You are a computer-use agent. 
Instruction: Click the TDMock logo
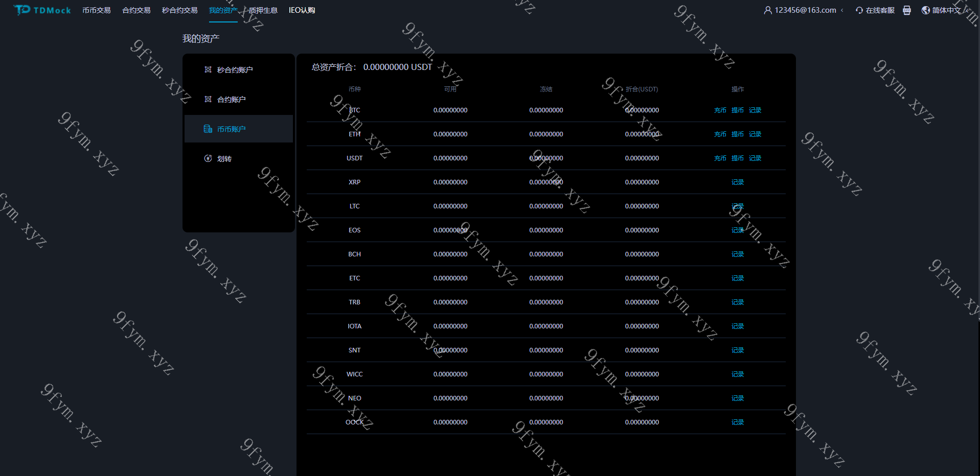(42, 10)
